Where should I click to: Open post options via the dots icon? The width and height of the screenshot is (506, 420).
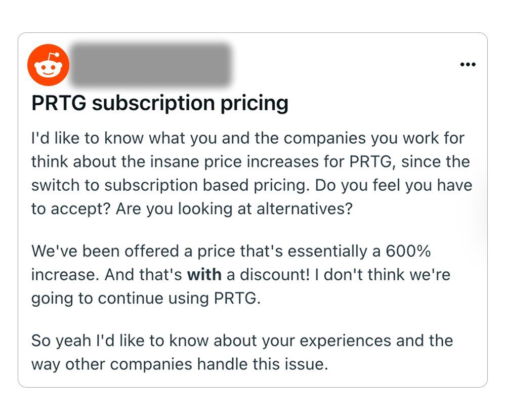(468, 64)
